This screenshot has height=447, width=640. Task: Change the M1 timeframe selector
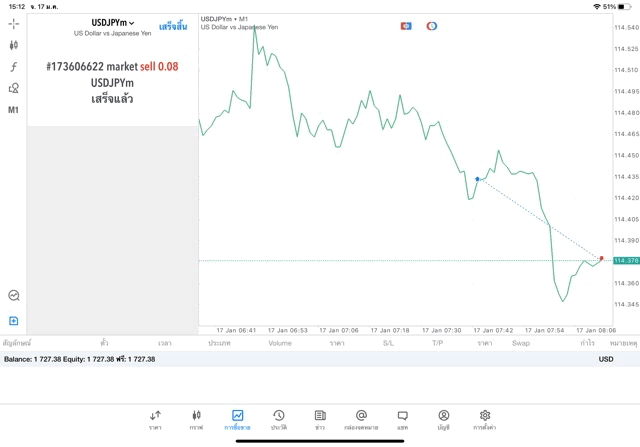(x=14, y=110)
